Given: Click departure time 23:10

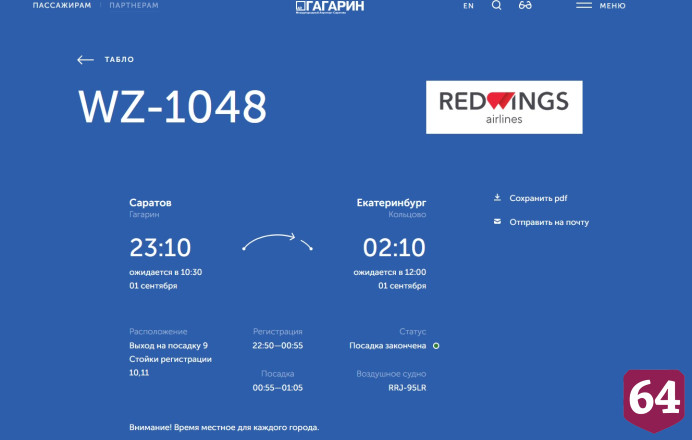Looking at the screenshot, I should (160, 248).
